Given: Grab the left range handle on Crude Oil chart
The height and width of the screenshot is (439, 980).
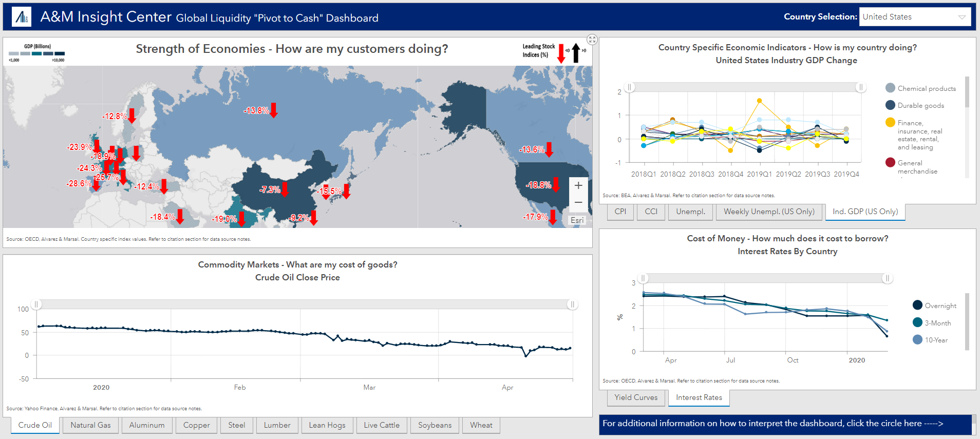Looking at the screenshot, I should [36, 304].
